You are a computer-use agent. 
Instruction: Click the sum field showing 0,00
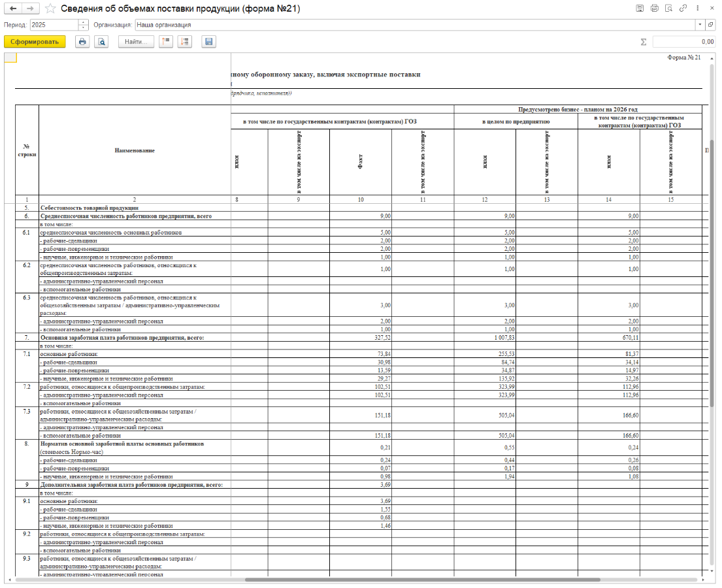pos(684,42)
